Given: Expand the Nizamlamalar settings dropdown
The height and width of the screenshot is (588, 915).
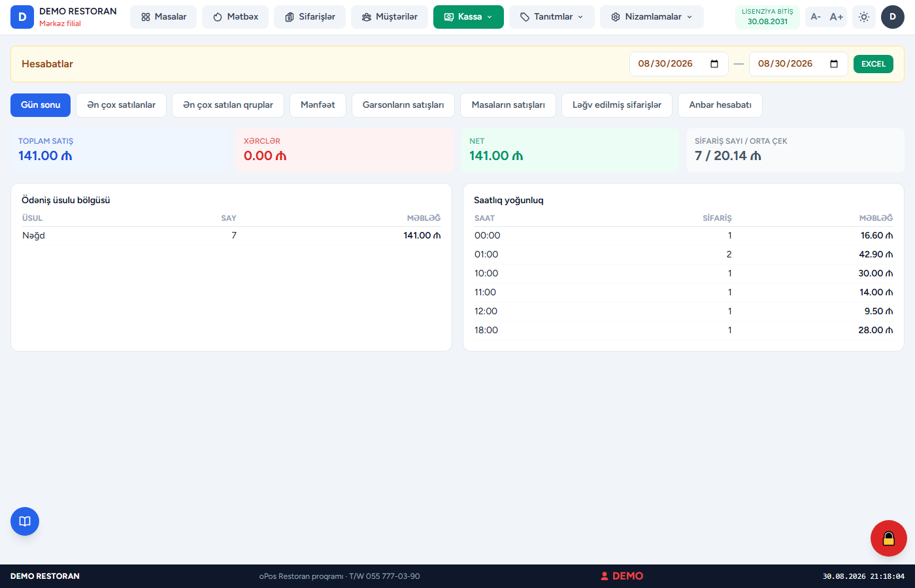Looking at the screenshot, I should pyautogui.click(x=652, y=17).
